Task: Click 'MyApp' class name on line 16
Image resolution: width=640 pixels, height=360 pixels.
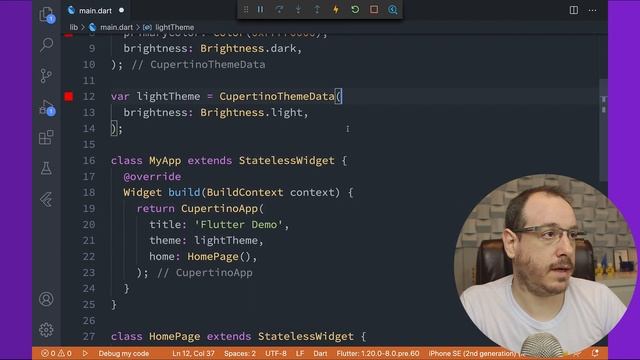Action: coord(165,161)
